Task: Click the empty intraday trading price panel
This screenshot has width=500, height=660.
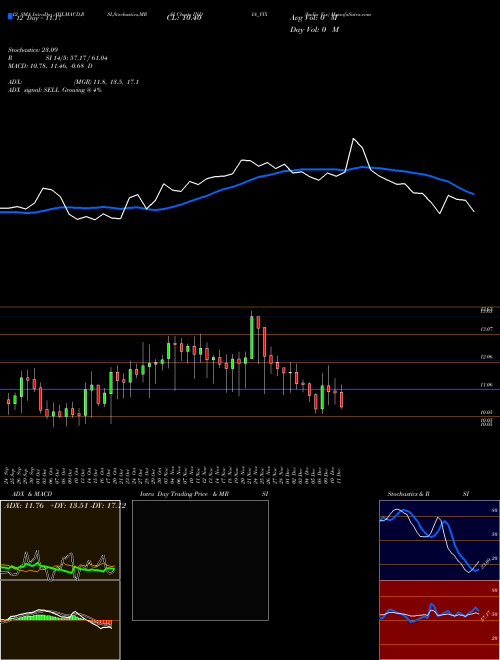Action: (200, 560)
